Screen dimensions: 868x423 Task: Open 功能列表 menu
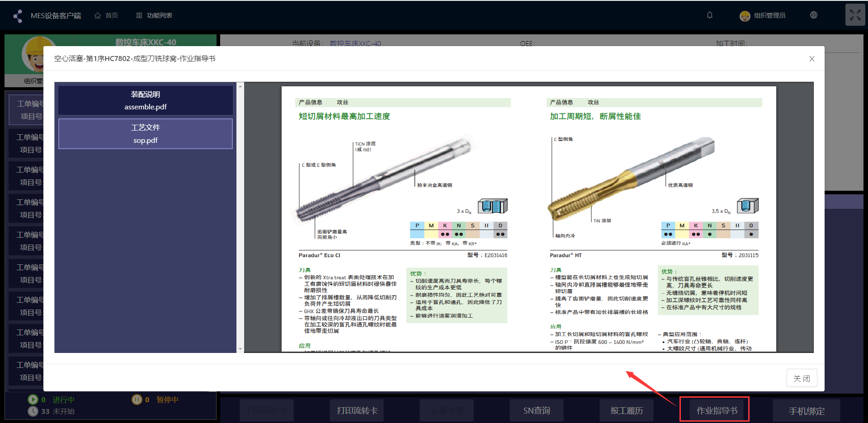pos(154,15)
